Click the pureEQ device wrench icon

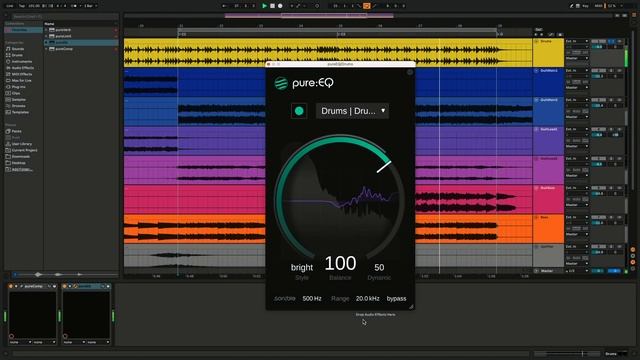click(75, 287)
